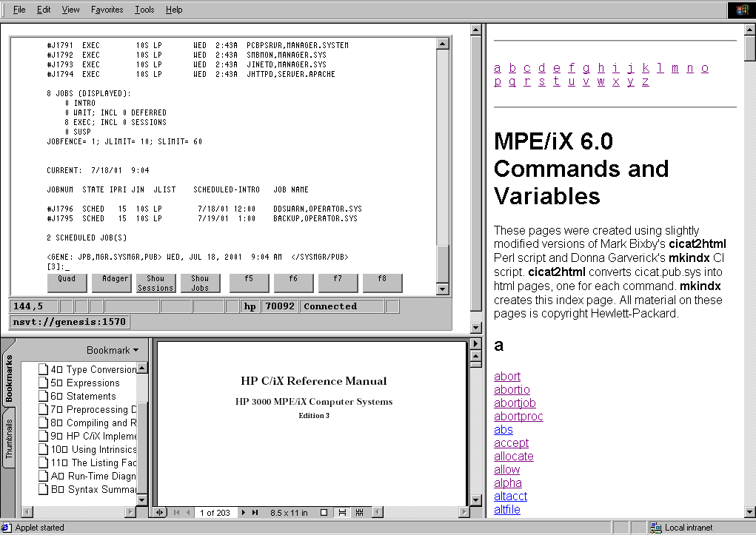Open the Tools menu

(144, 10)
